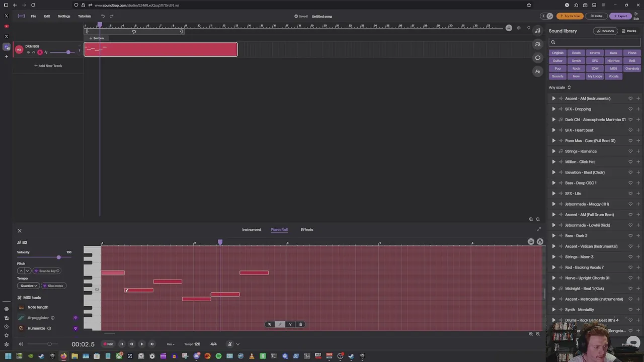Filter sounds by the Hip Hop tag

[x=613, y=61]
